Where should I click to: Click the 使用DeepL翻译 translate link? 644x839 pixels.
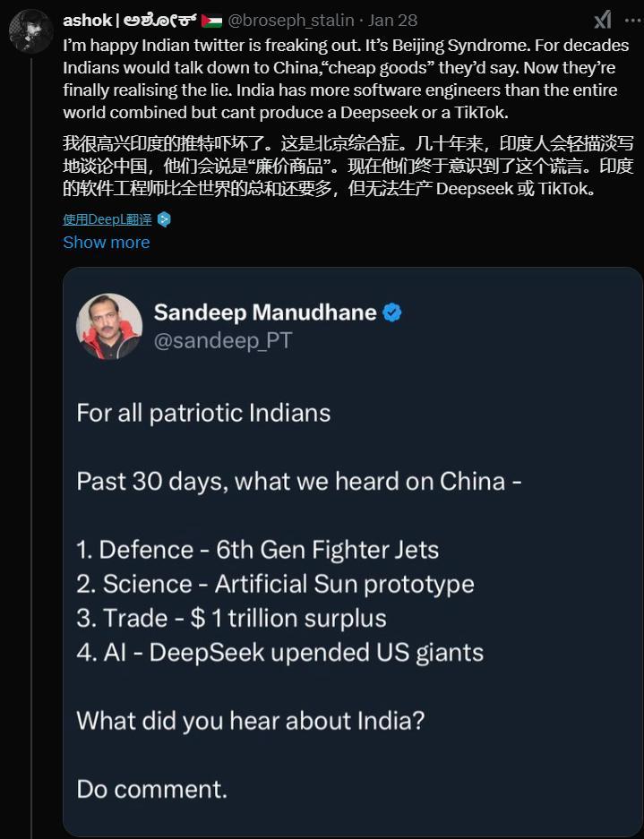point(107,218)
